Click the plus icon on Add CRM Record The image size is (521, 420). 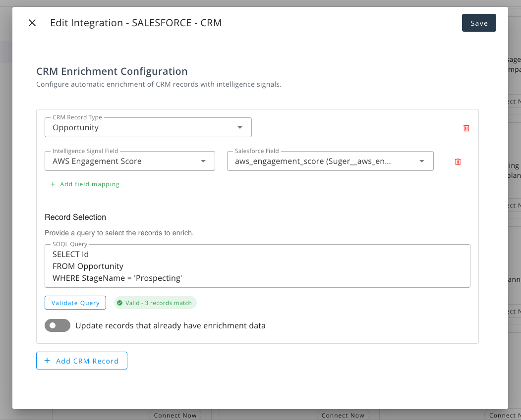48,361
